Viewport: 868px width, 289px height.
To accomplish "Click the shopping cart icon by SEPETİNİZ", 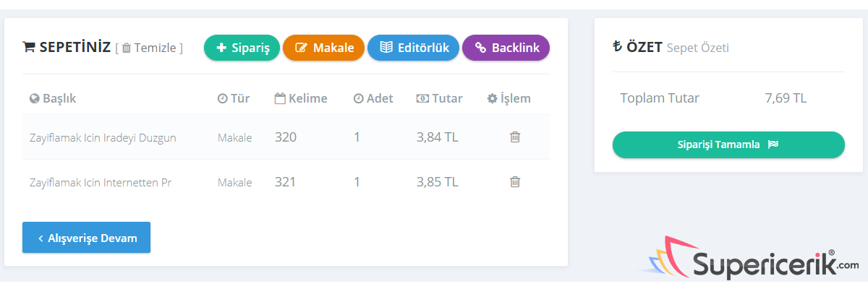I will [29, 48].
